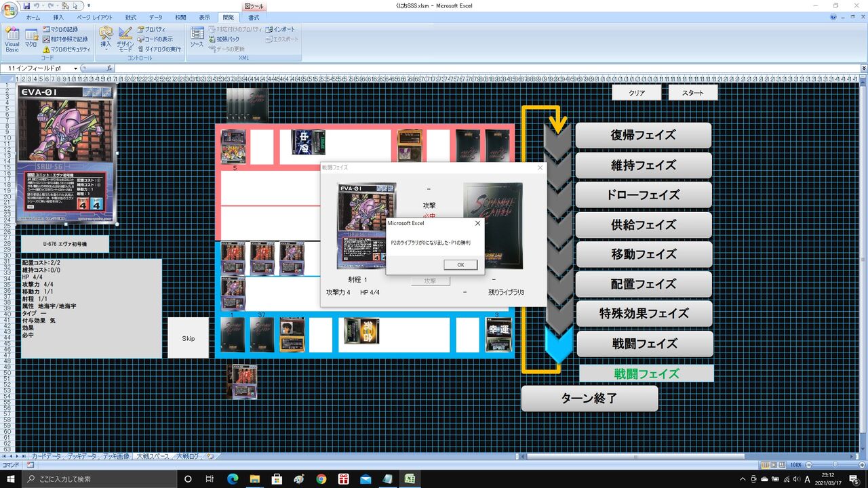The width and height of the screenshot is (868, 488).
Task: Click OK in Microsoft Excel message box
Action: click(x=460, y=265)
